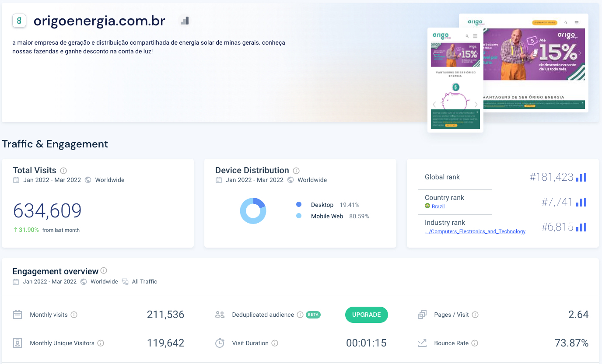
Task: Click the stacked pages icon left of Pages / Visit
Action: coord(422,315)
